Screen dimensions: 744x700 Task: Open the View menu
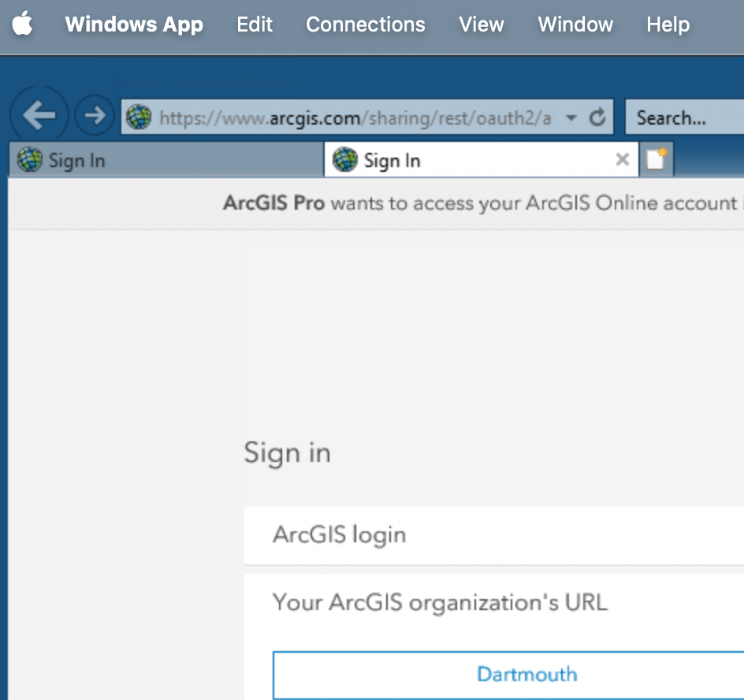click(481, 24)
